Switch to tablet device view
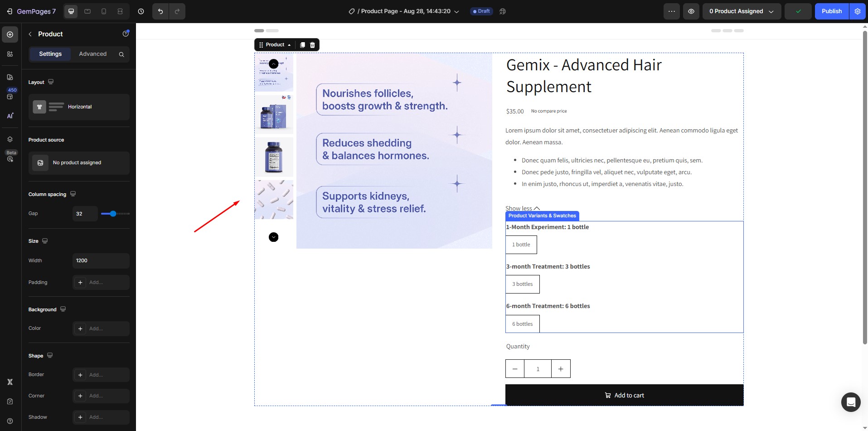This screenshot has height=431, width=868. coord(87,11)
